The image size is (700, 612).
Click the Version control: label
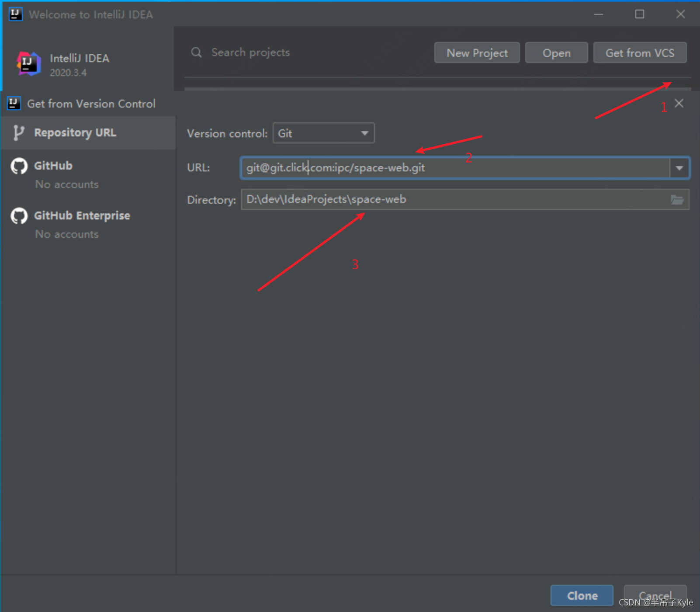227,134
